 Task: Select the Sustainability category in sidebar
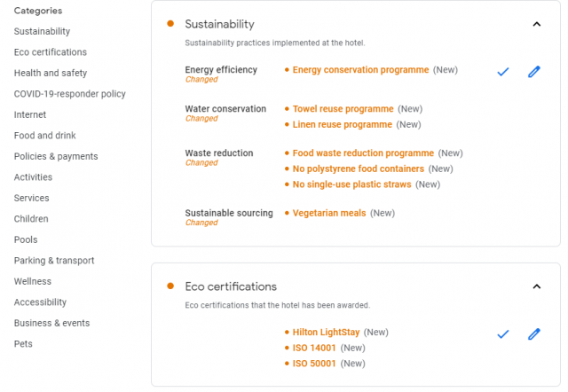pos(42,31)
